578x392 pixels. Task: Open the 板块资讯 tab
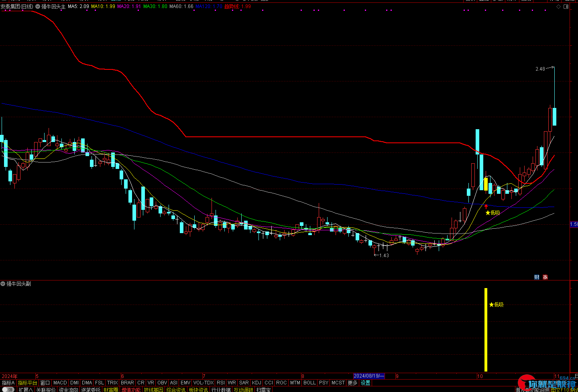[199, 390]
